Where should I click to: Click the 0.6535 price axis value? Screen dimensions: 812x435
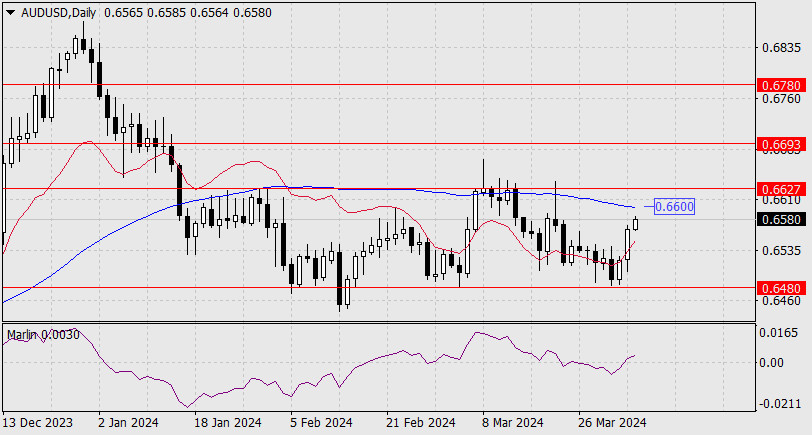781,251
